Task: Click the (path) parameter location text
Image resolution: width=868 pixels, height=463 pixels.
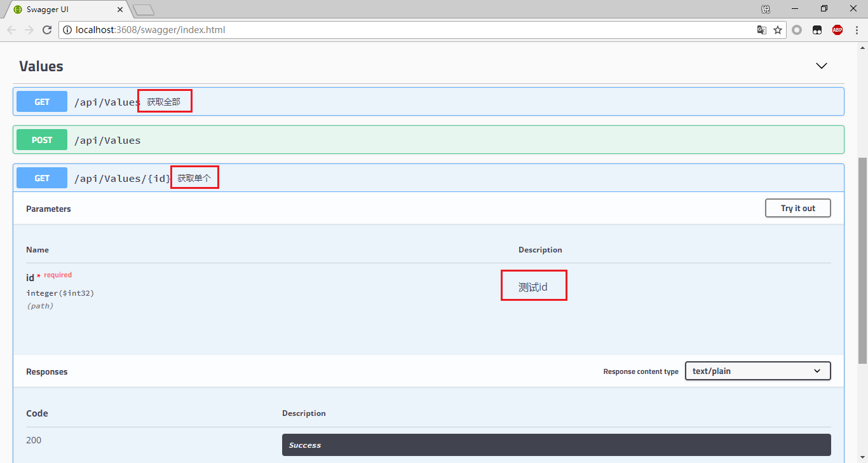Action: point(40,306)
